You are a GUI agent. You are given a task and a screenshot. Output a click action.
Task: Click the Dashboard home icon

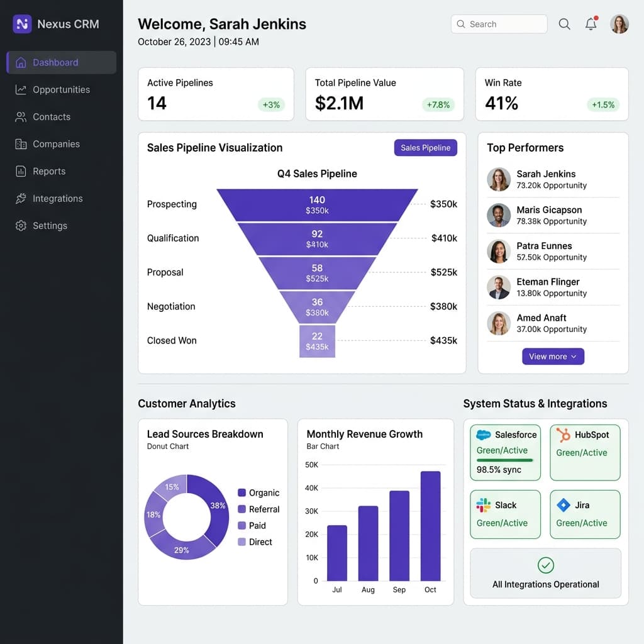(x=21, y=62)
